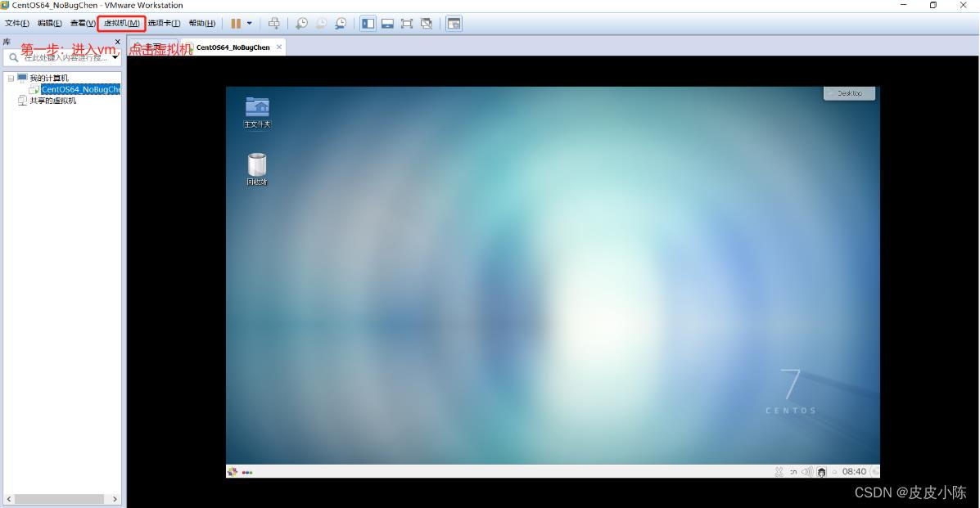
Task: Open the power options dropdown arrow
Action: (250, 24)
